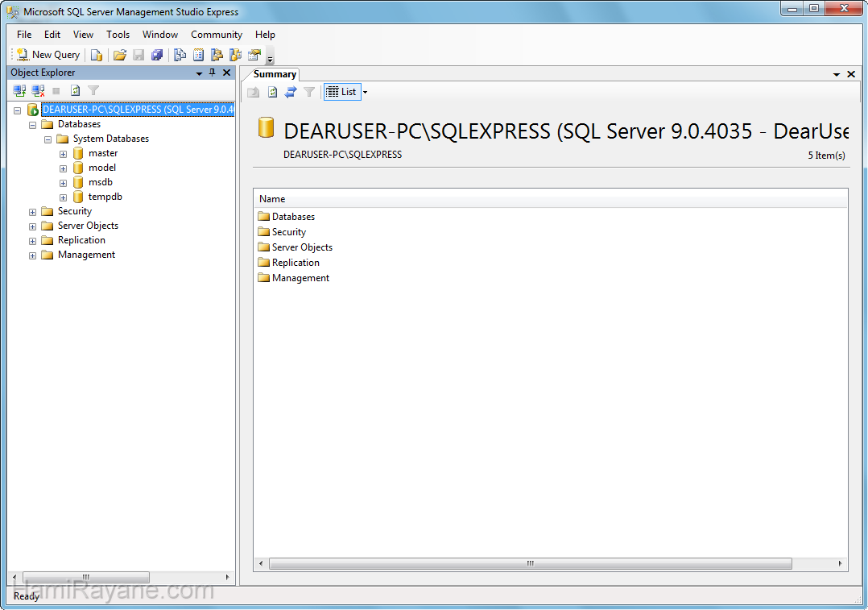Image resolution: width=868 pixels, height=610 pixels.
Task: Click the Save All icon
Action: click(x=157, y=55)
